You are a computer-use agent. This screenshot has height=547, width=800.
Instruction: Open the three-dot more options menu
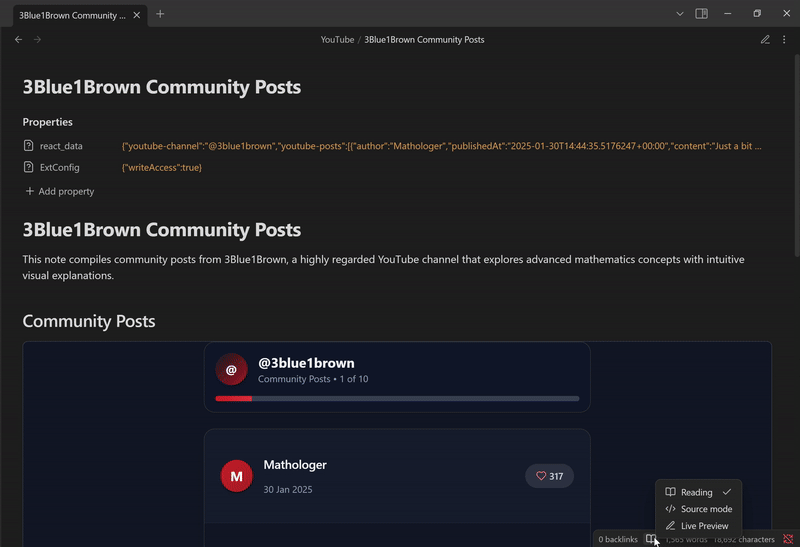coord(784,40)
